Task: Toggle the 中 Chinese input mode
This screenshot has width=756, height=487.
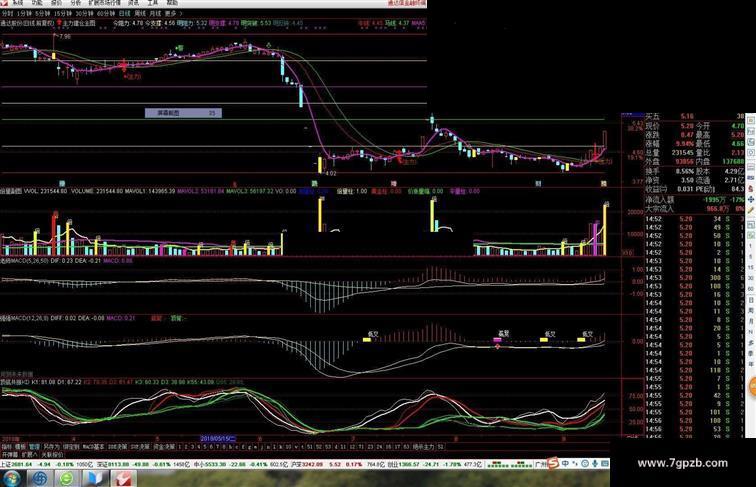Action: point(565,463)
